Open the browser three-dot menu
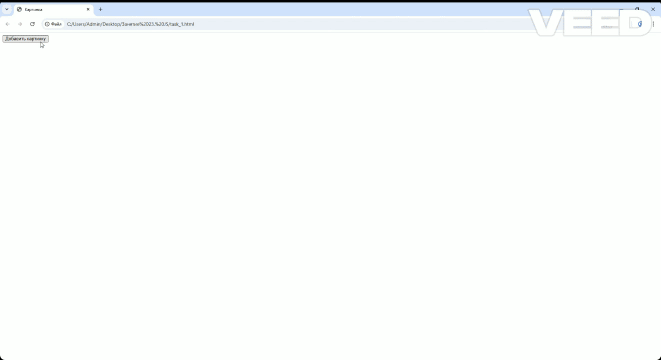 click(x=653, y=24)
